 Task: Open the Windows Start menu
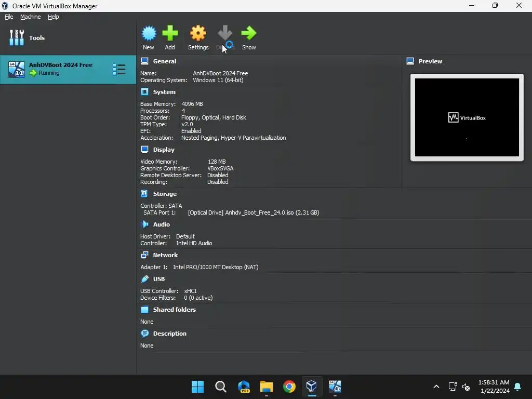(197, 387)
